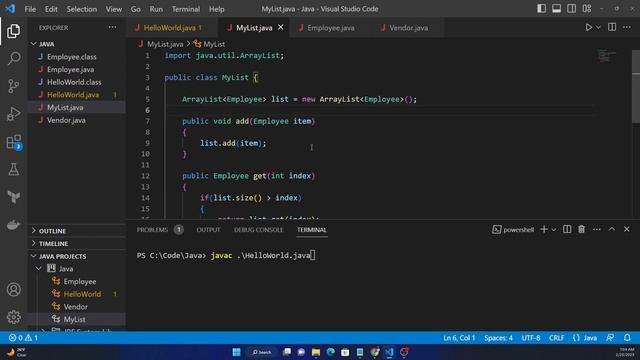Run the Java file with play button
Screen dimensions: 640x360
point(589,27)
